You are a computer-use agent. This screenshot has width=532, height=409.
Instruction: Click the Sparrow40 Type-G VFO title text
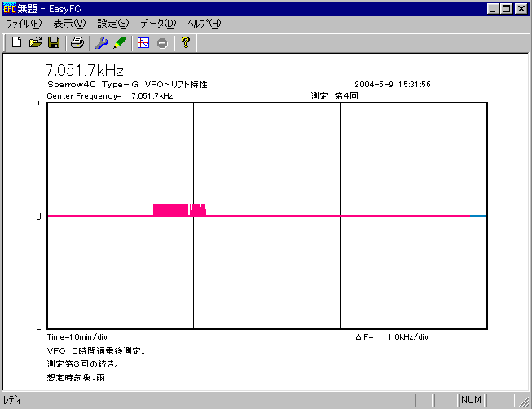click(127, 84)
